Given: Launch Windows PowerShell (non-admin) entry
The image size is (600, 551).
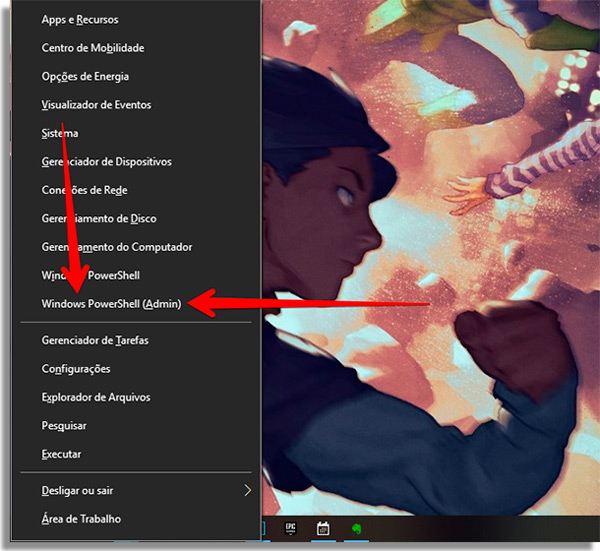Looking at the screenshot, I should tap(136, 275).
